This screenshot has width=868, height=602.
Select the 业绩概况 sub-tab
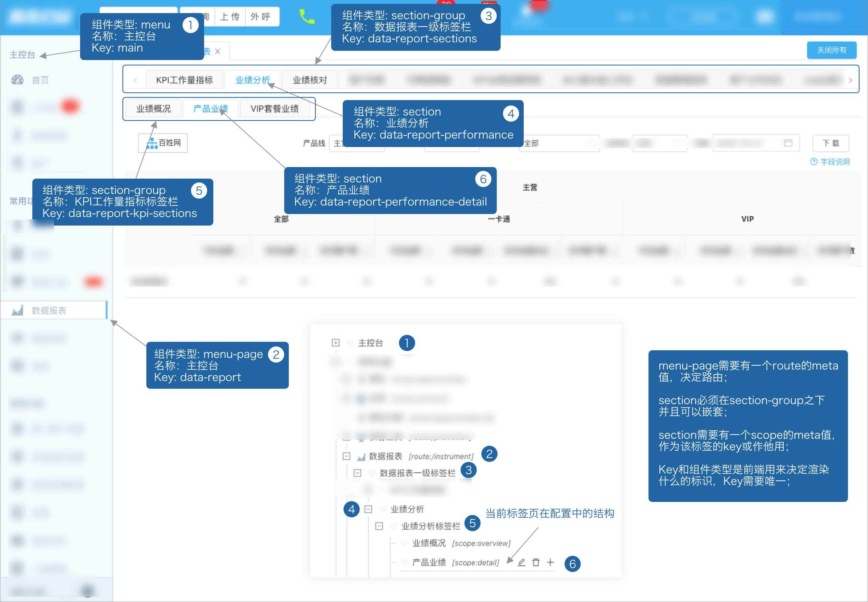[x=153, y=109]
